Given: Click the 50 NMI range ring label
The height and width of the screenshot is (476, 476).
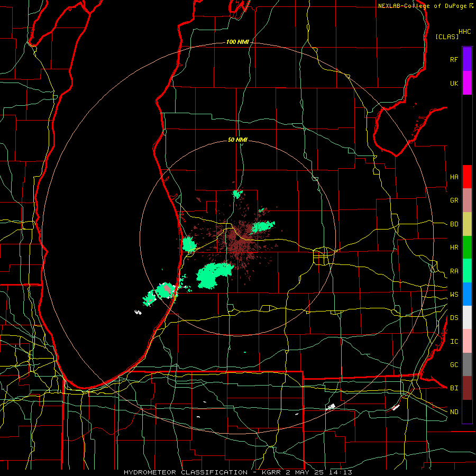Looking at the screenshot, I should click(x=237, y=140).
